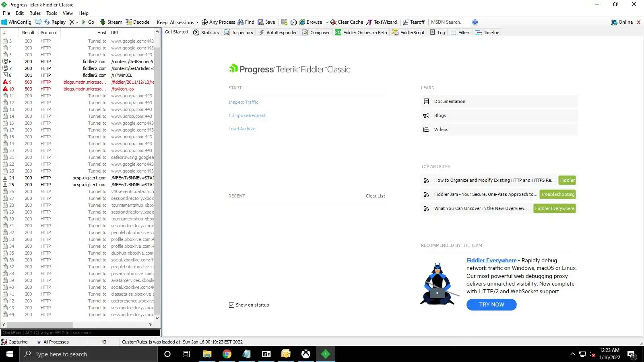Select session 9 with 503 error
This screenshot has height=362, width=644.
click(x=78, y=82)
